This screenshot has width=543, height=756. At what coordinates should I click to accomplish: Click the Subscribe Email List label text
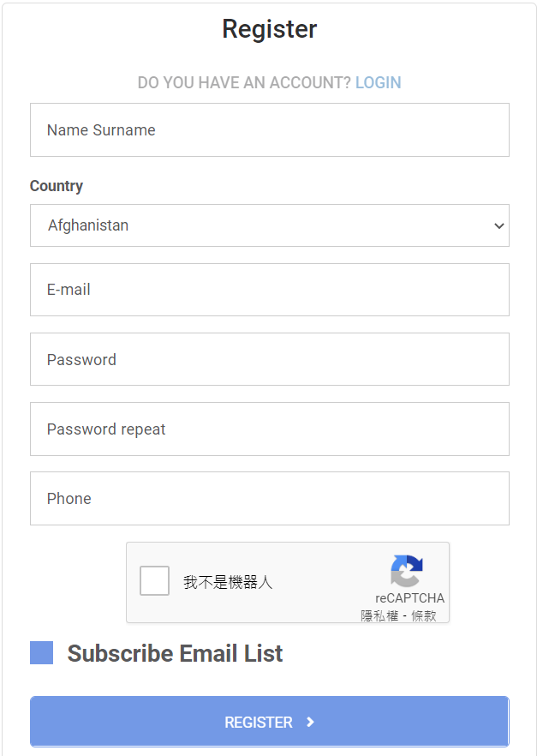click(175, 654)
